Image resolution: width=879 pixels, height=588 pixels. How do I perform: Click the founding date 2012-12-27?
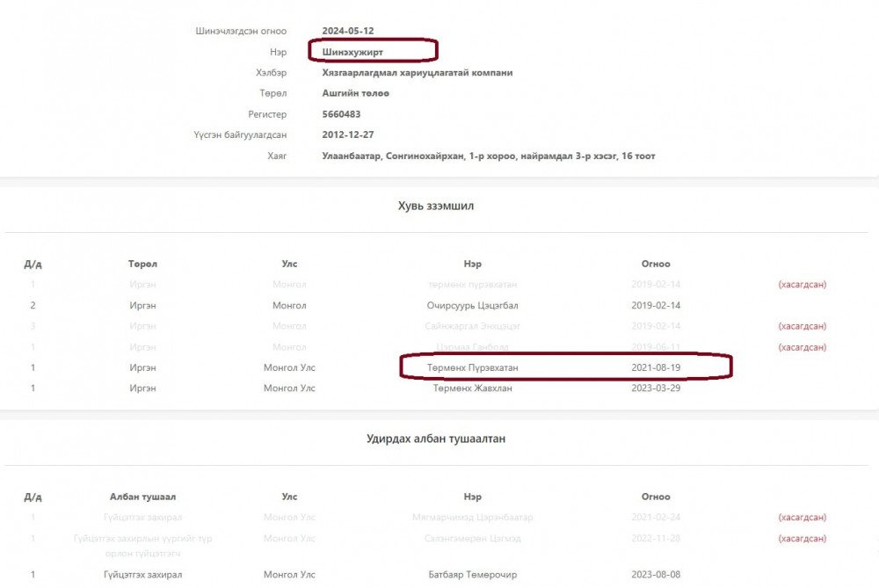[x=348, y=134]
